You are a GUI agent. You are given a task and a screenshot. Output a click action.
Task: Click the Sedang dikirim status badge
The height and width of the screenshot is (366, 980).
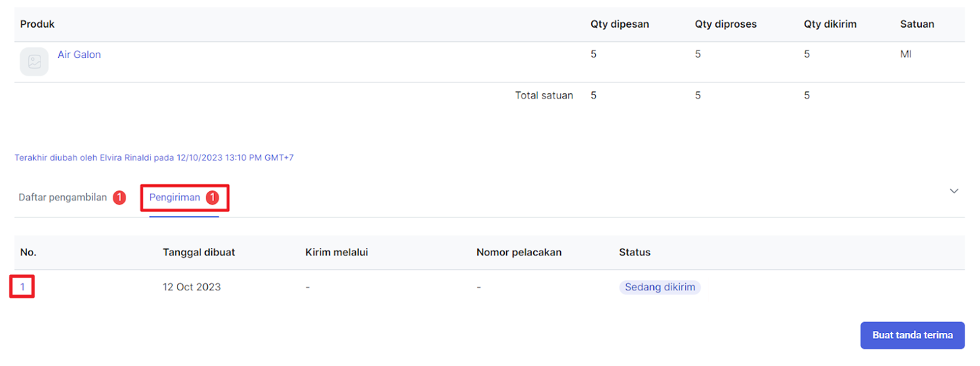point(660,287)
